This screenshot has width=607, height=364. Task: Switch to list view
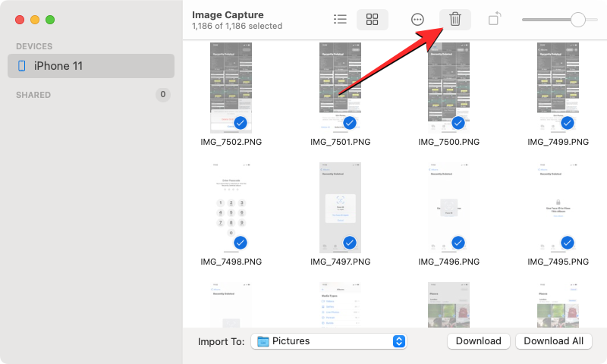(340, 20)
